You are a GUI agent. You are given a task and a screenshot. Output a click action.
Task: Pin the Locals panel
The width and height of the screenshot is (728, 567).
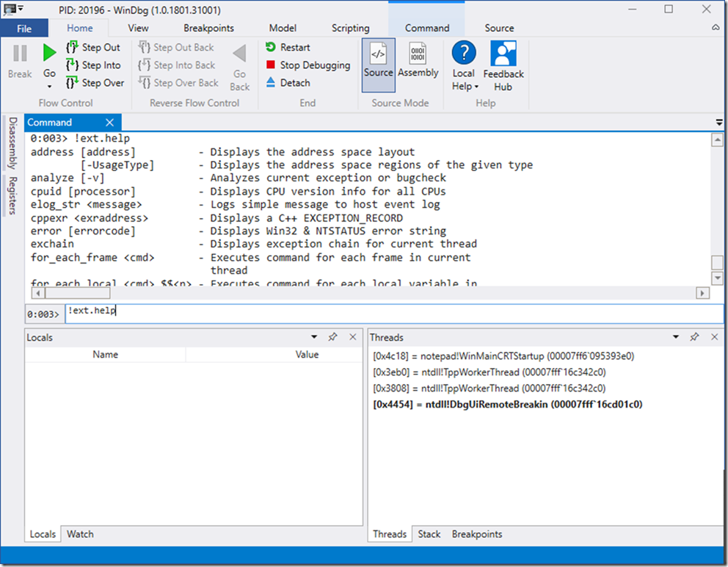click(x=333, y=337)
